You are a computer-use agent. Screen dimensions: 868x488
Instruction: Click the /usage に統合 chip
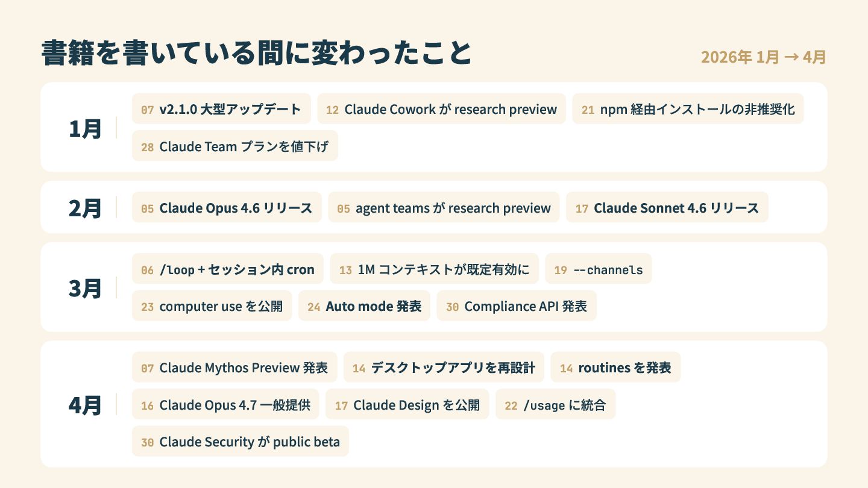[556, 404]
